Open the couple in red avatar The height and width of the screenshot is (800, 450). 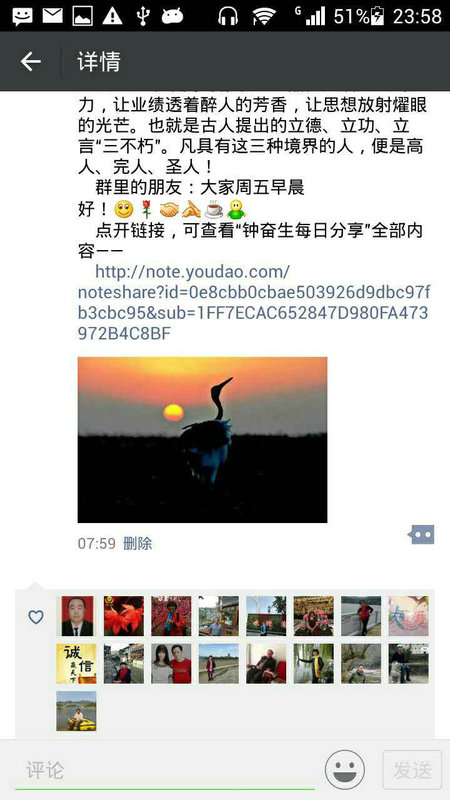171,663
